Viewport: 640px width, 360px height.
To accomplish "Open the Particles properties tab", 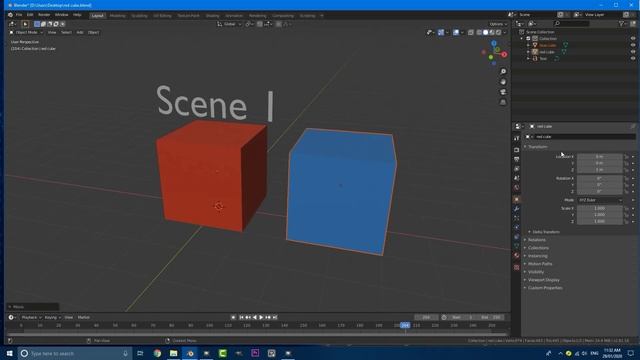I will [516, 218].
